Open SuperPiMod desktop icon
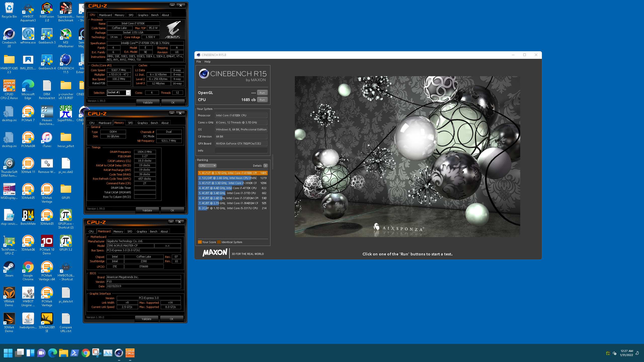Screen dimensions: 644x362 (66, 114)
